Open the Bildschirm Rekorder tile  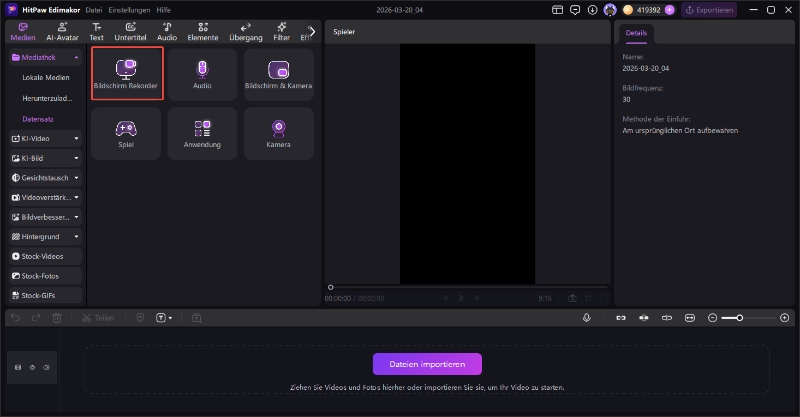pos(126,73)
